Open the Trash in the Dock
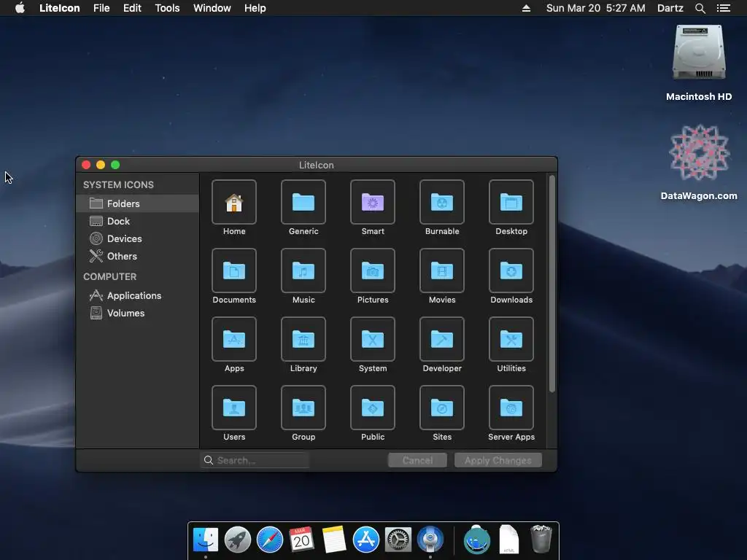Screen dimensions: 747x560 point(541,539)
